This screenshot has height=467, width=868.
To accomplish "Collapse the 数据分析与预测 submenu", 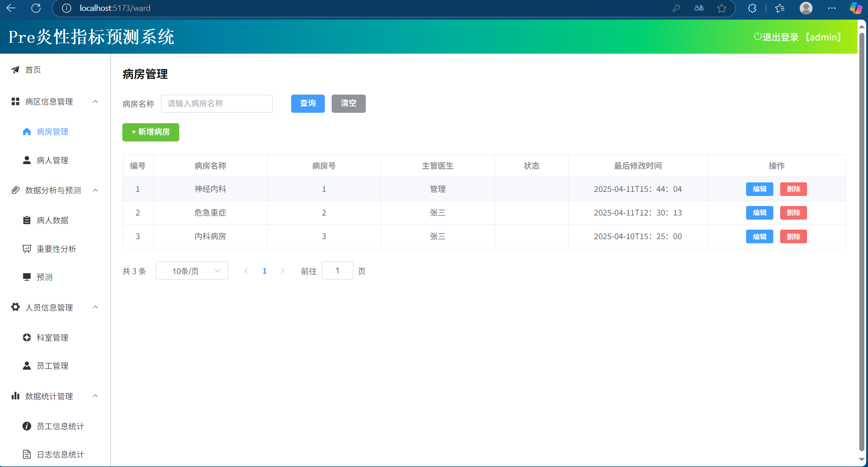I will [x=95, y=190].
